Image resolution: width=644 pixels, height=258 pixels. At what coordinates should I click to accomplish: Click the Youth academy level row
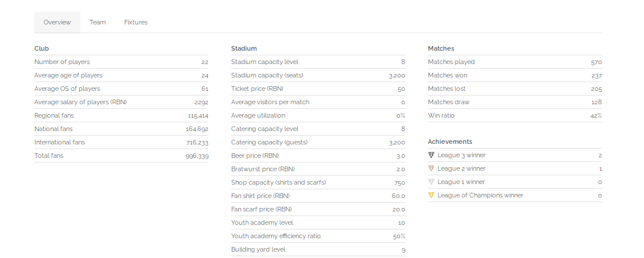[x=318, y=222]
